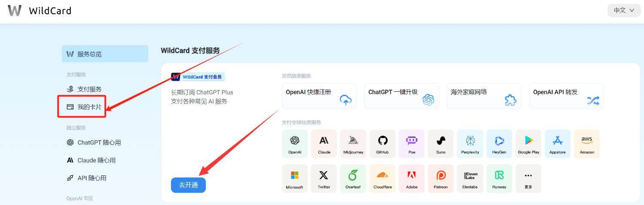Choose the Microsoft service tile
Viewport: 644px width, 205px height.
295,178
